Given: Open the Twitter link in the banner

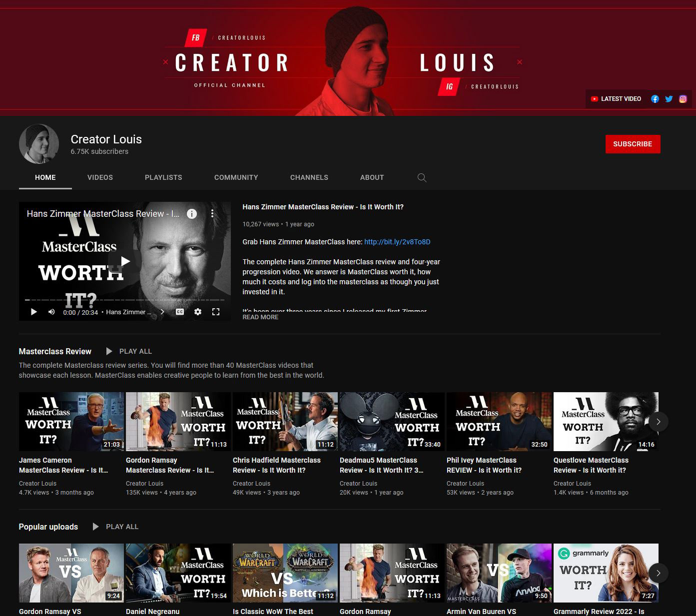Looking at the screenshot, I should [669, 99].
